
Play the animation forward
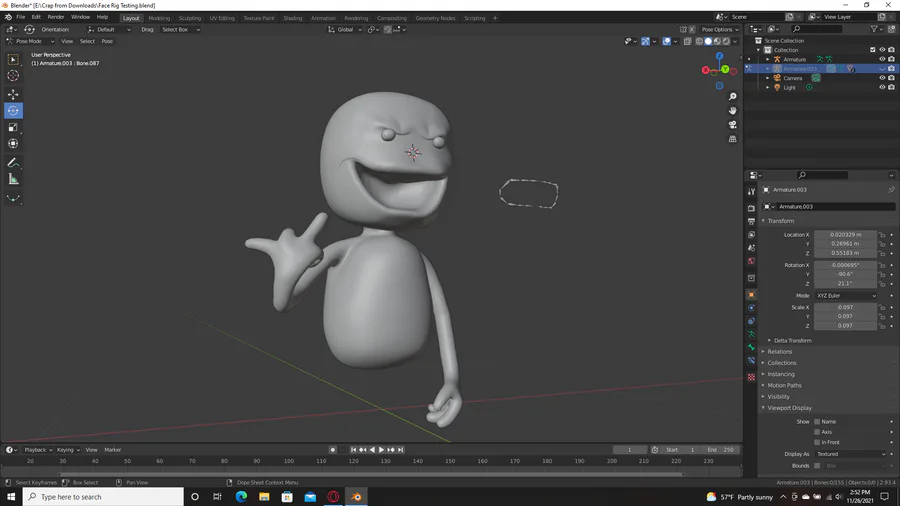381,450
